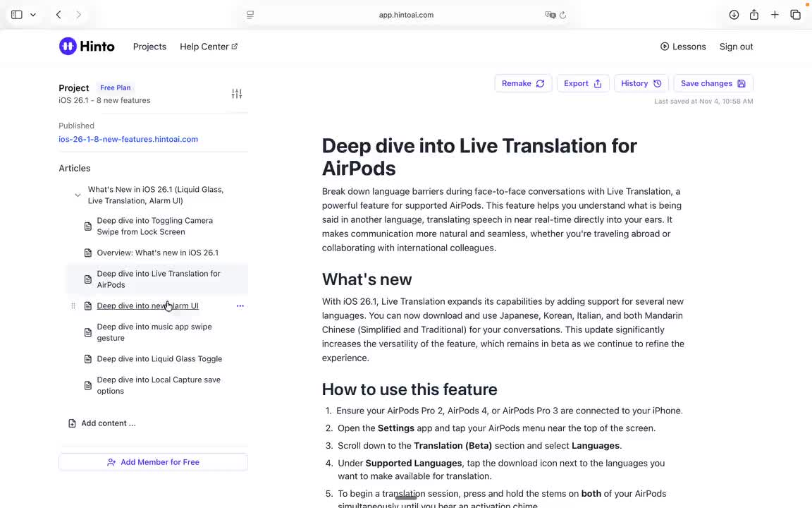Screen dimensions: 812x508
Task: Open the Help Center link
Action: pos(208,47)
